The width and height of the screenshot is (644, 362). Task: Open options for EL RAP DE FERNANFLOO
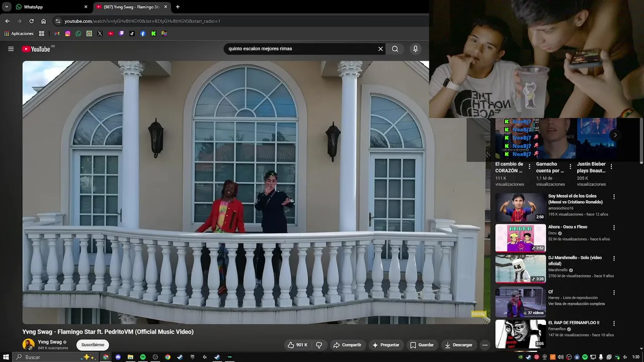coord(614,323)
